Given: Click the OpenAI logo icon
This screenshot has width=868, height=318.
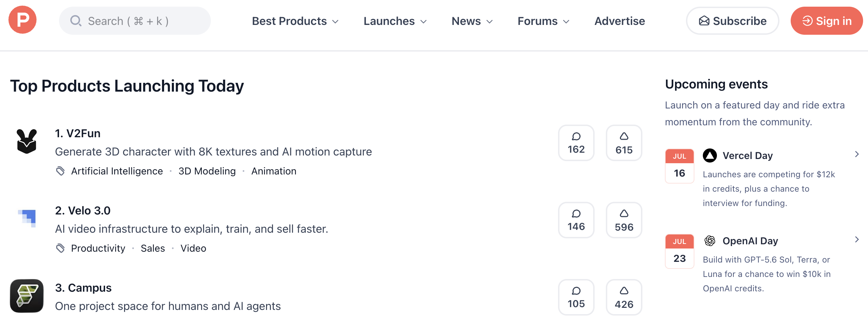Looking at the screenshot, I should [x=710, y=241].
